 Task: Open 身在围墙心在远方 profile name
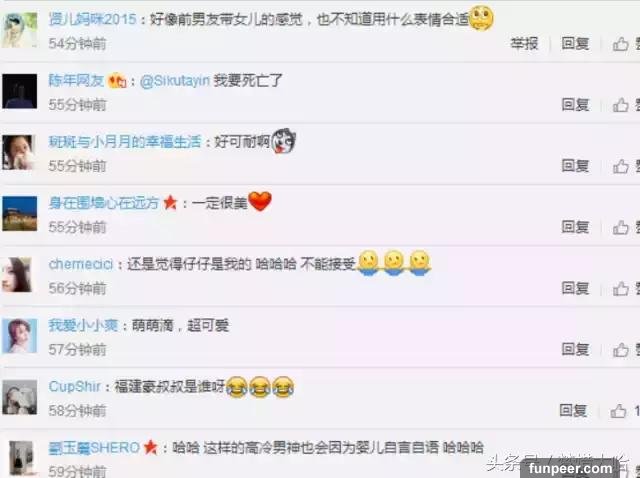tap(104, 203)
